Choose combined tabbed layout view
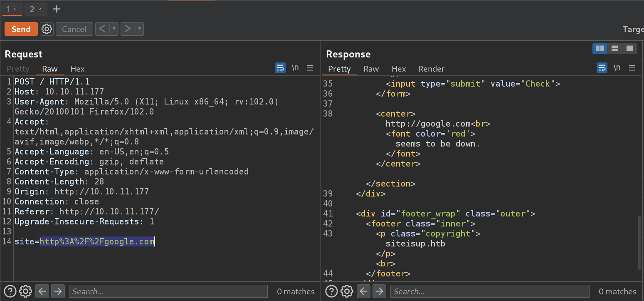The height and width of the screenshot is (301, 644). [x=630, y=48]
